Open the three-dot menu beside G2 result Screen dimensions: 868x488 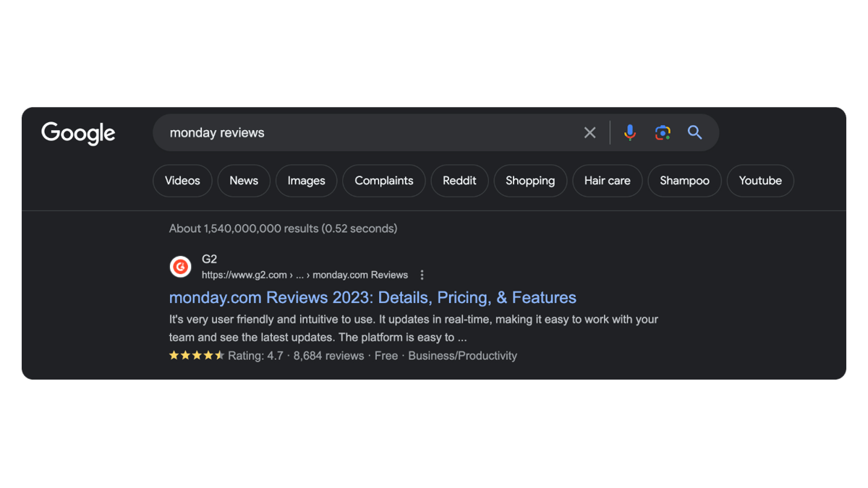pos(422,275)
